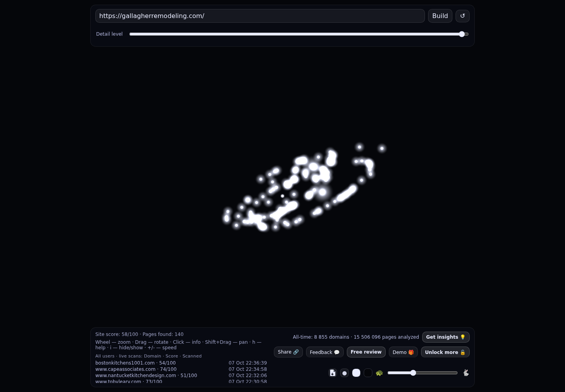Click the 07 Oct 22:36:39 timestamp
Image resolution: width=565 pixels, height=392 pixels.
tap(248, 363)
